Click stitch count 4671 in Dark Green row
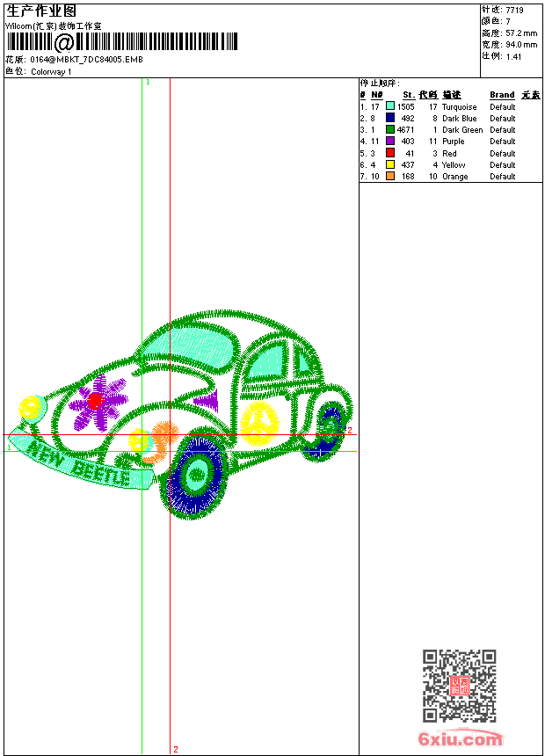Viewport: 545px width, 756px height. click(x=405, y=130)
